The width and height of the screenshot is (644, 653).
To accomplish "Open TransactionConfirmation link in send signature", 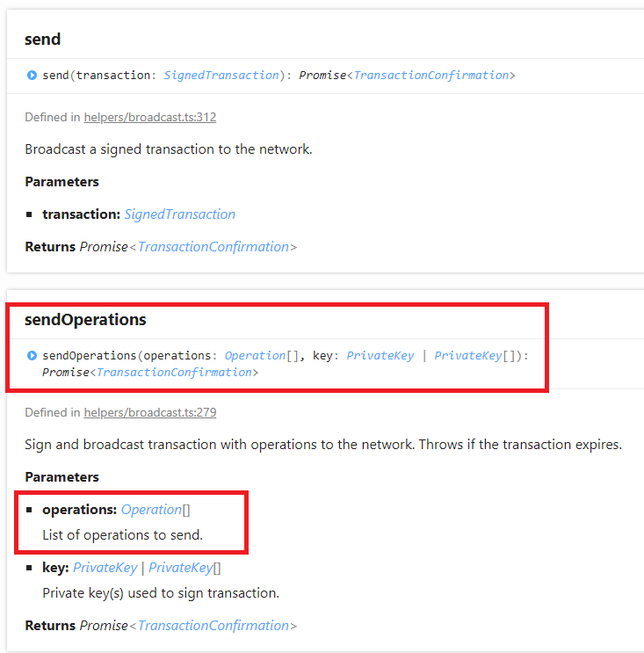I will pyautogui.click(x=431, y=76).
